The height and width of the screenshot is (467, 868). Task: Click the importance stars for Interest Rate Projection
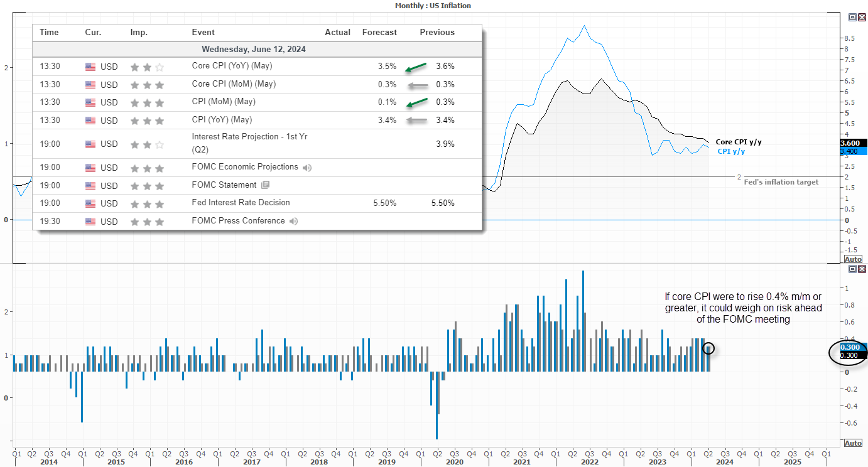(147, 144)
